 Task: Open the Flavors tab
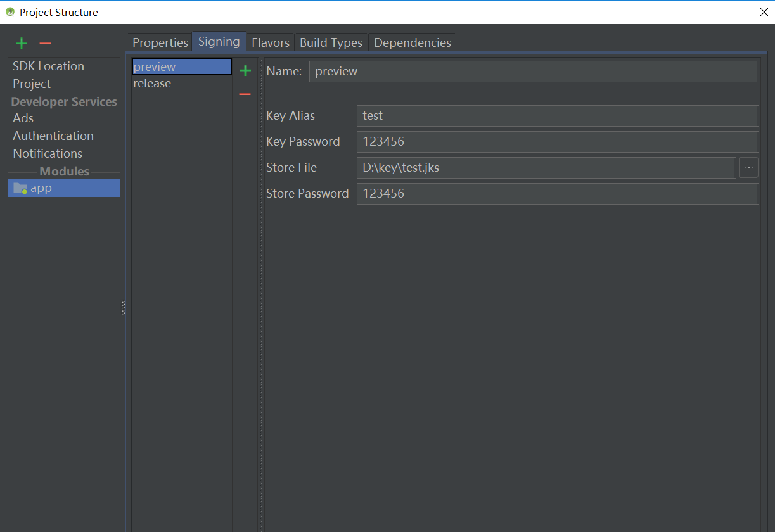click(x=271, y=42)
